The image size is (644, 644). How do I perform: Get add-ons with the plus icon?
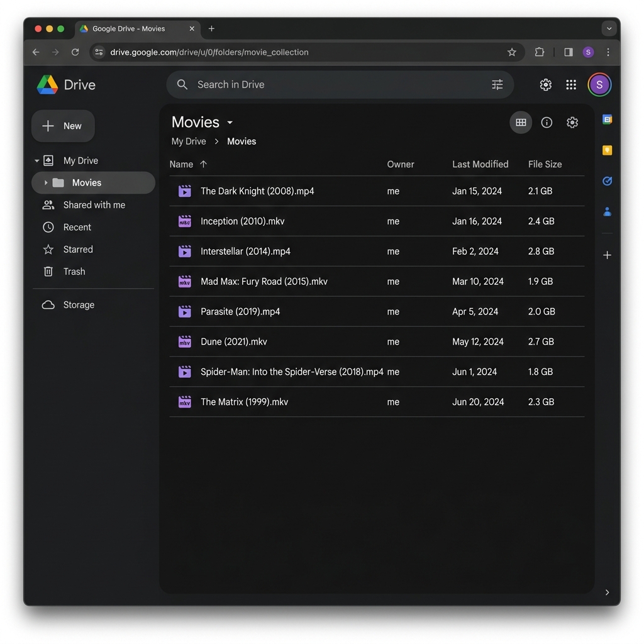[607, 255]
